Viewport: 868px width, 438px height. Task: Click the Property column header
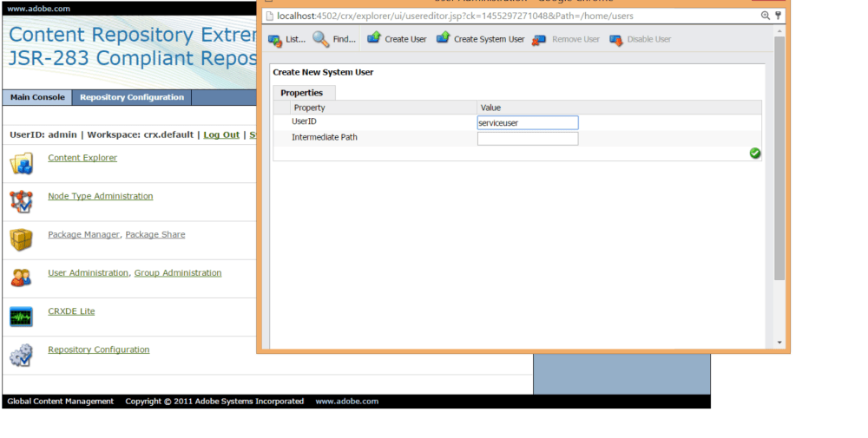pos(310,108)
